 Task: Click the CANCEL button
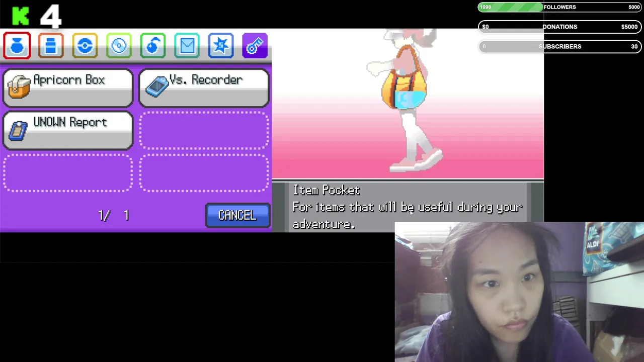[237, 215]
